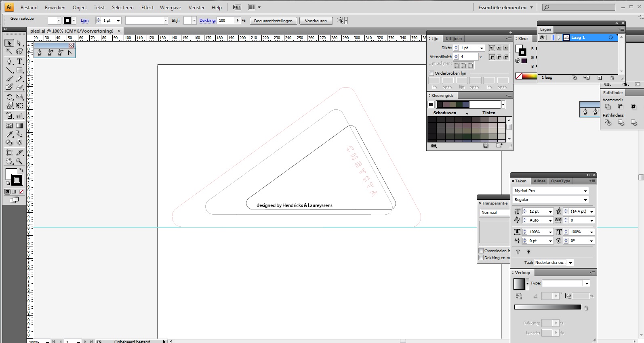Image resolution: width=644 pixels, height=343 pixels.
Task: Create new layer in Lagen panel
Action: click(600, 78)
